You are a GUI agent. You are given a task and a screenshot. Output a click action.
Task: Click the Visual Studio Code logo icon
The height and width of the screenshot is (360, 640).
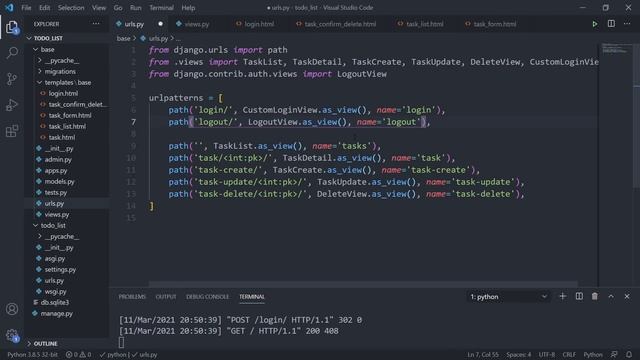coord(9,7)
